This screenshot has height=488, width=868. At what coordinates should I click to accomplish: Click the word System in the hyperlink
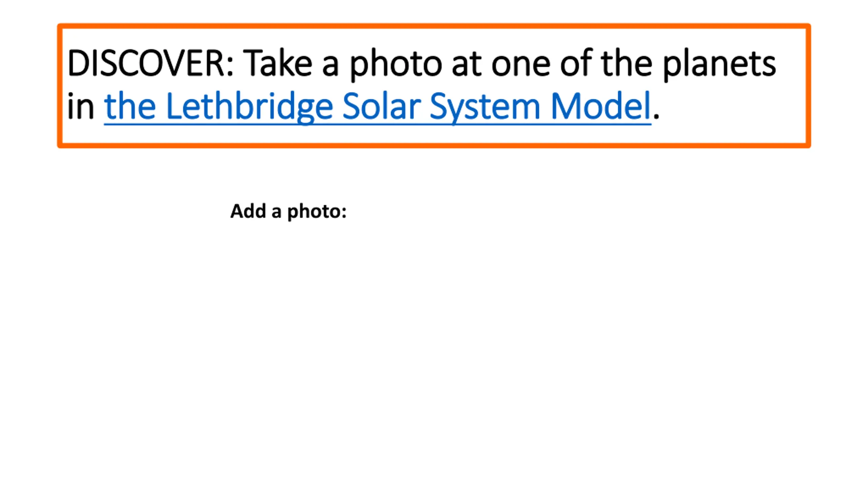point(485,106)
